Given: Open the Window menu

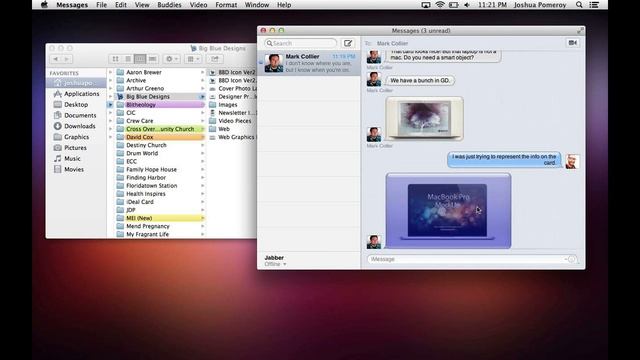Looking at the screenshot, I should (257, 5).
